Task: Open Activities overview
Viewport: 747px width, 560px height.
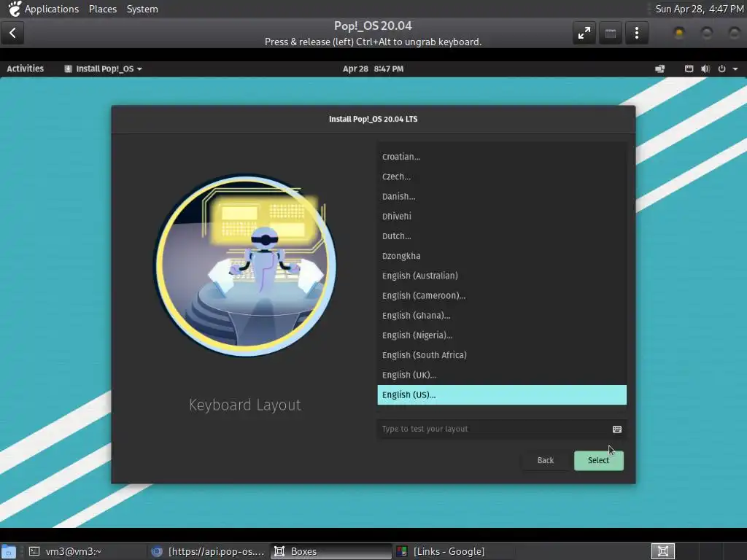Action: pos(26,69)
